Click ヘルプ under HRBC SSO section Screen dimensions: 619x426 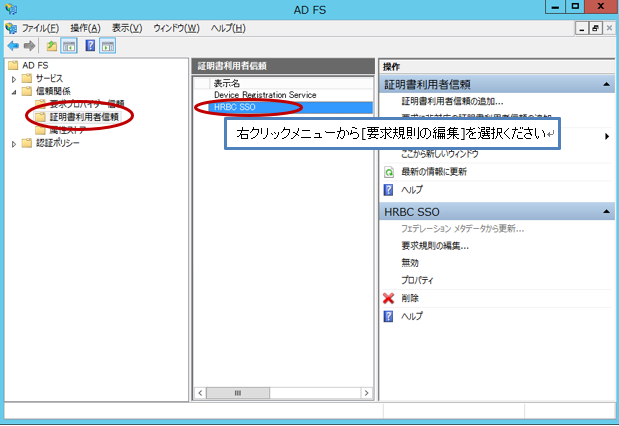(x=412, y=316)
